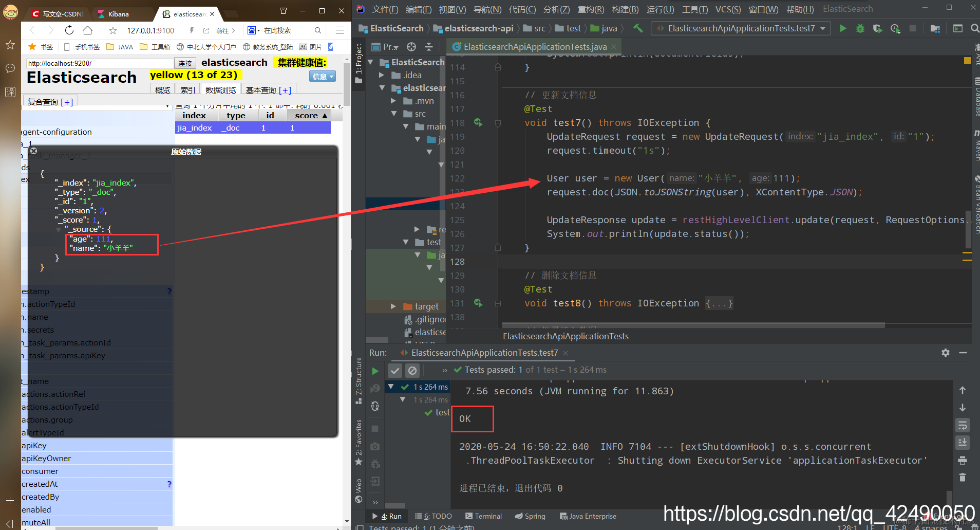
Task: Click the Run console vertical scrollbar
Action: 950,499
